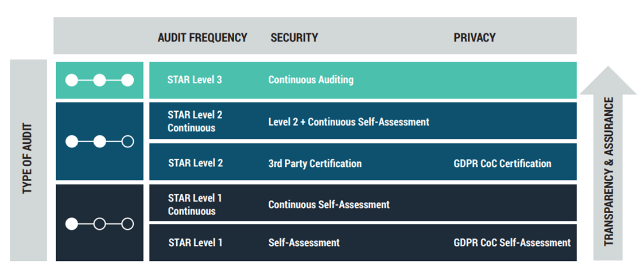Screen dimensions: 644x270
Task: Click Continuous Self-Assessment in Level 1 row
Action: tap(329, 204)
